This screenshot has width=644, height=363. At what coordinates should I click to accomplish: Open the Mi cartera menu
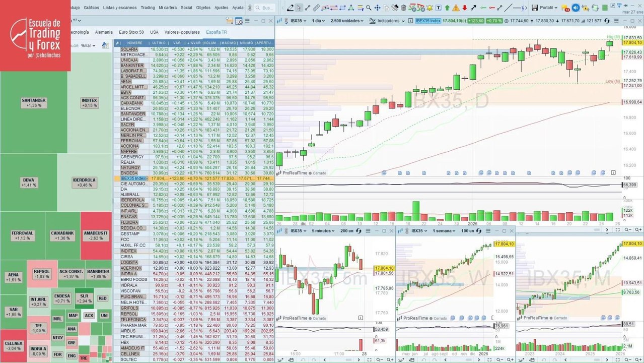pyautogui.click(x=168, y=8)
